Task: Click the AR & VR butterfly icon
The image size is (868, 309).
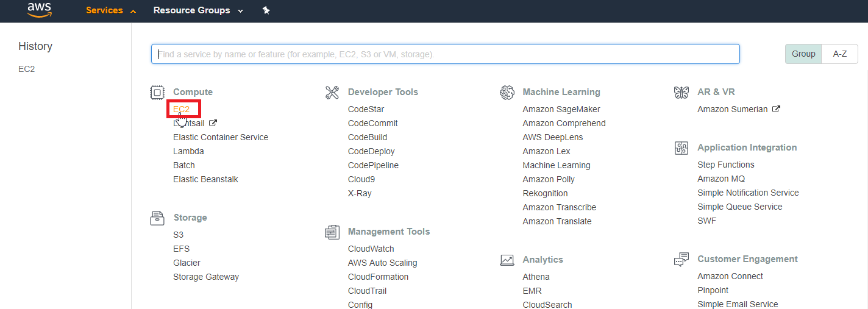Action: pos(681,93)
